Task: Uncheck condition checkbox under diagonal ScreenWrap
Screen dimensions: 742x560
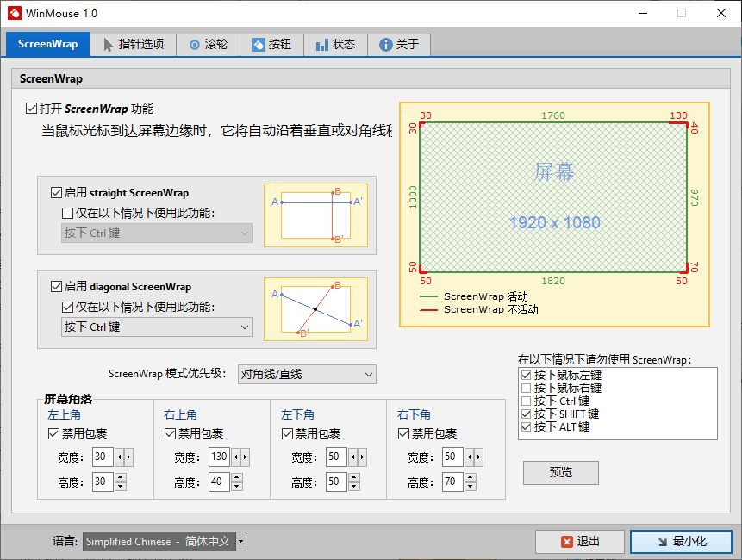Action: click(x=68, y=307)
